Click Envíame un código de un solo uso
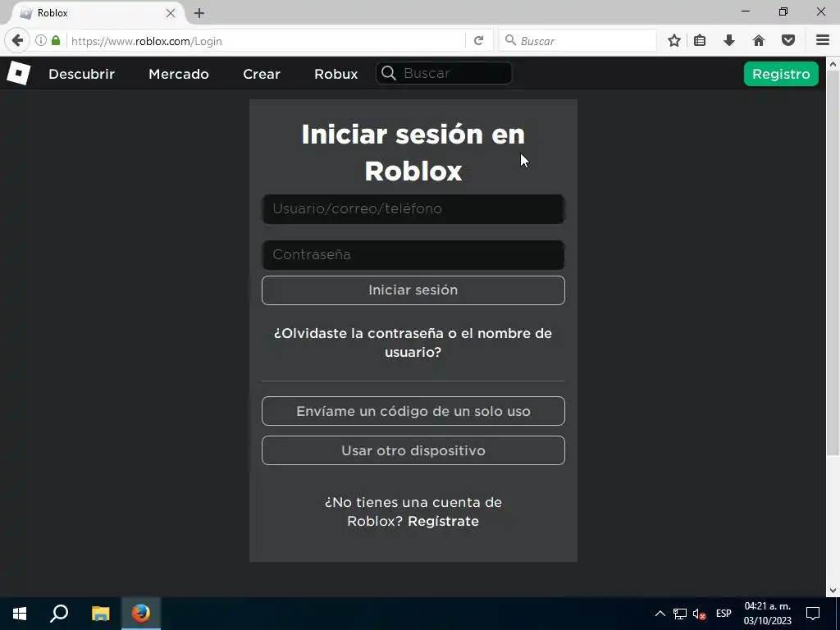Image resolution: width=840 pixels, height=630 pixels. (x=413, y=411)
